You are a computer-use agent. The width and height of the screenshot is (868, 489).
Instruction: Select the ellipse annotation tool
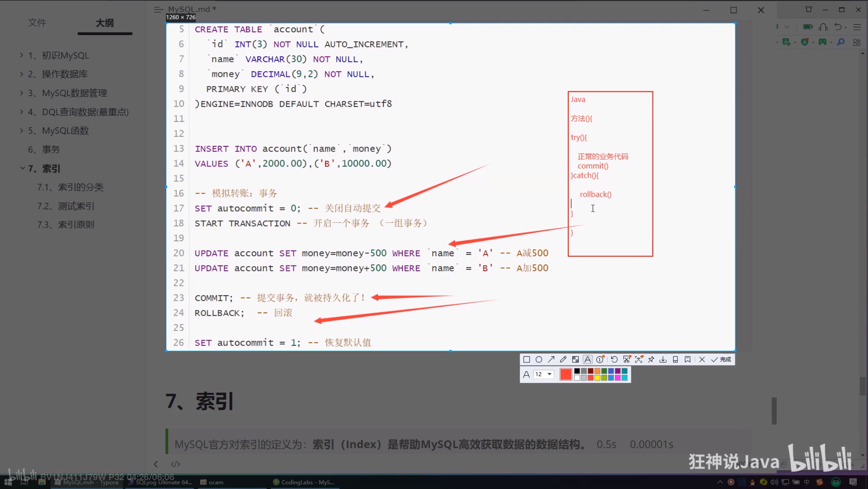click(x=539, y=360)
